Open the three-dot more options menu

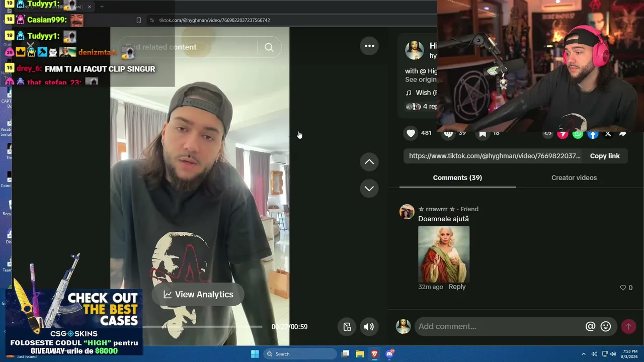(369, 46)
